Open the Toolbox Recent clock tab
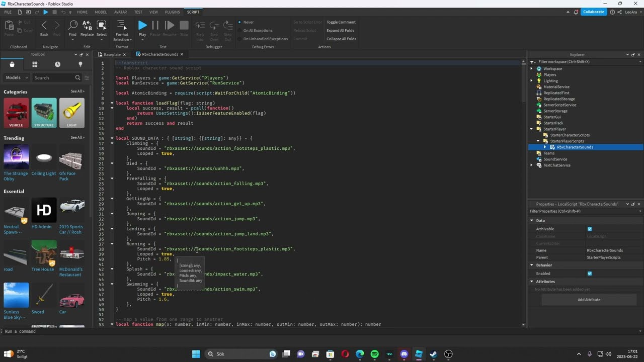This screenshot has width=644, height=362. [x=57, y=64]
